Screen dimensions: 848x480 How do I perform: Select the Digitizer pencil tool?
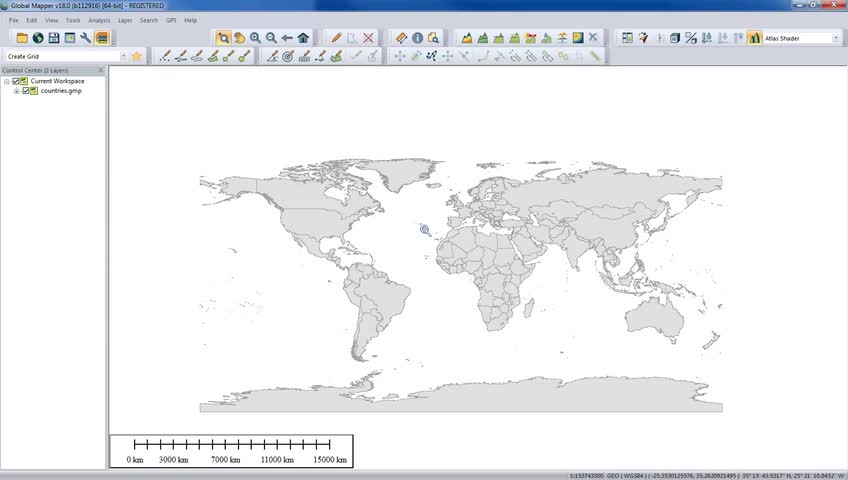pos(336,38)
